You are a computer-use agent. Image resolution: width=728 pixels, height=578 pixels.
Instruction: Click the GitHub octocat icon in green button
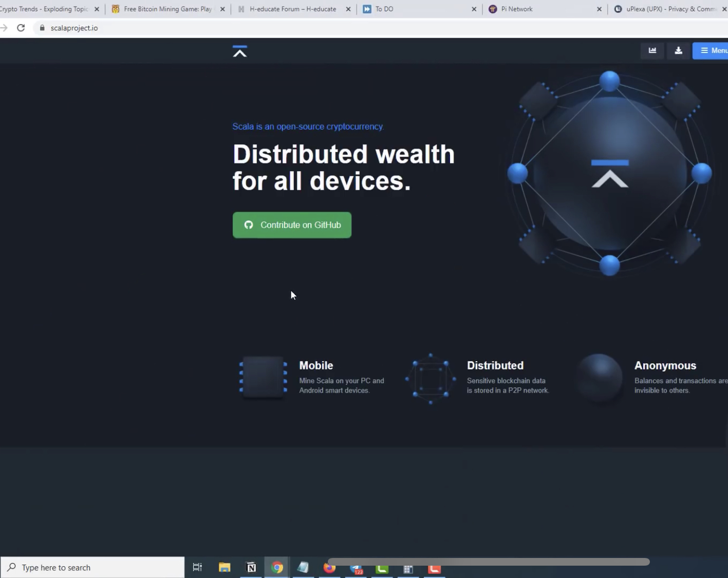coord(249,225)
